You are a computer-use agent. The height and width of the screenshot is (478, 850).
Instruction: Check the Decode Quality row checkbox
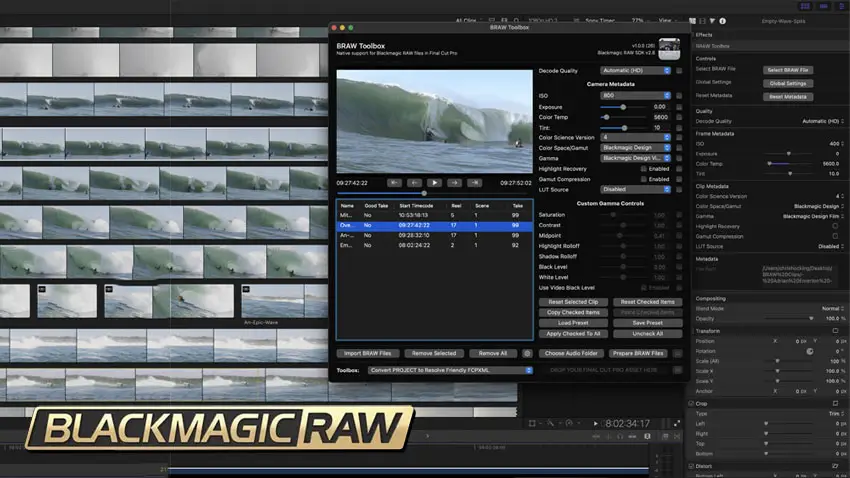(679, 71)
